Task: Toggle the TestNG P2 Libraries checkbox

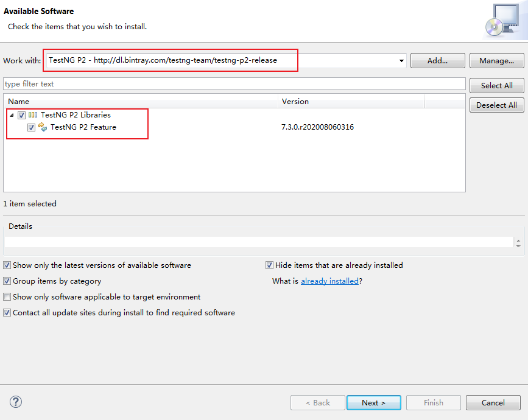Action: pos(21,115)
